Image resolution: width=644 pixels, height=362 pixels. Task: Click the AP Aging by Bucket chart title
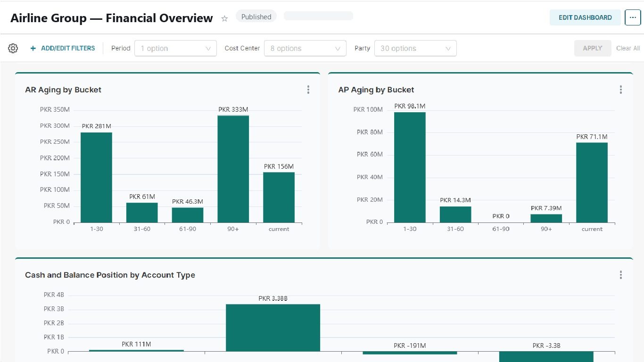(x=376, y=90)
